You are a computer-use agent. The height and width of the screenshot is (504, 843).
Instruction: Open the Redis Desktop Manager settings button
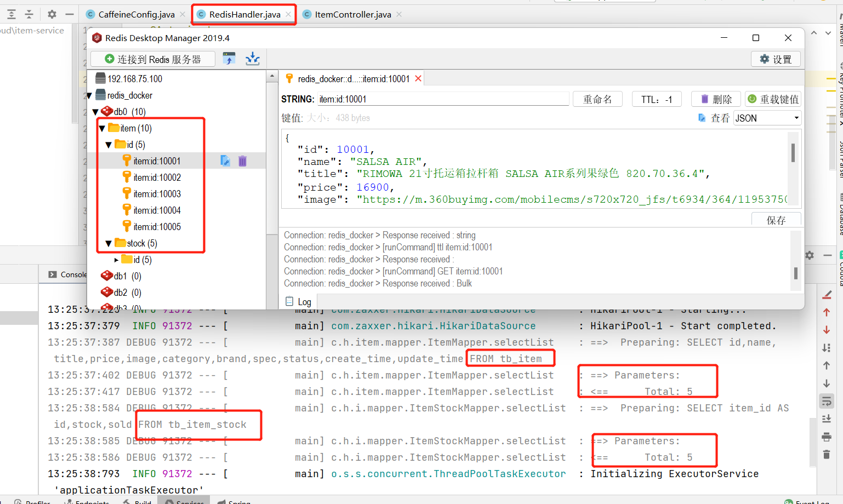click(x=776, y=59)
